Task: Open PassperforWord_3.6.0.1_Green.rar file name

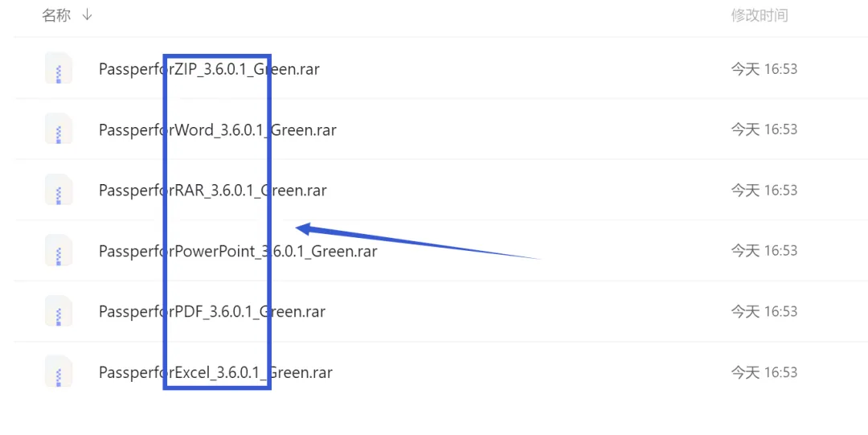Action: click(218, 129)
